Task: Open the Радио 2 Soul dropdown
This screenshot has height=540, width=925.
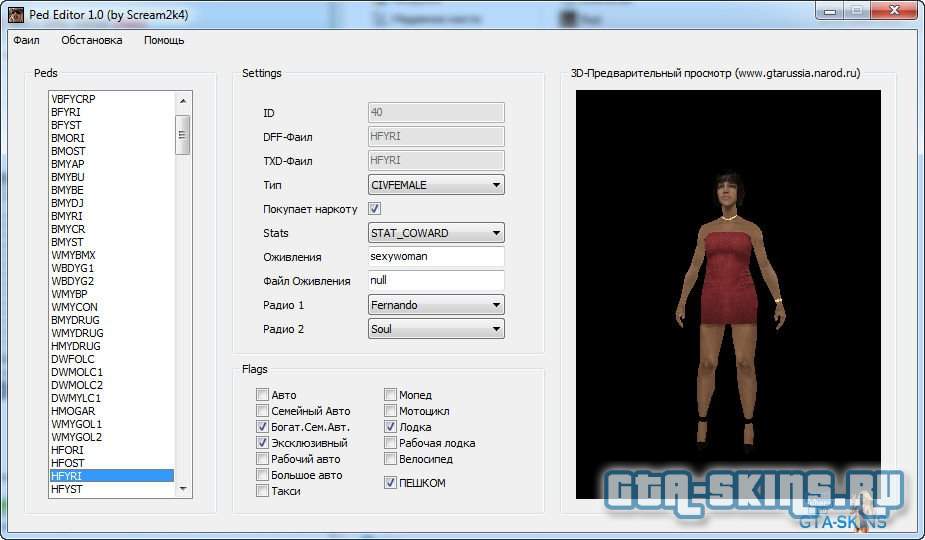Action: point(436,329)
